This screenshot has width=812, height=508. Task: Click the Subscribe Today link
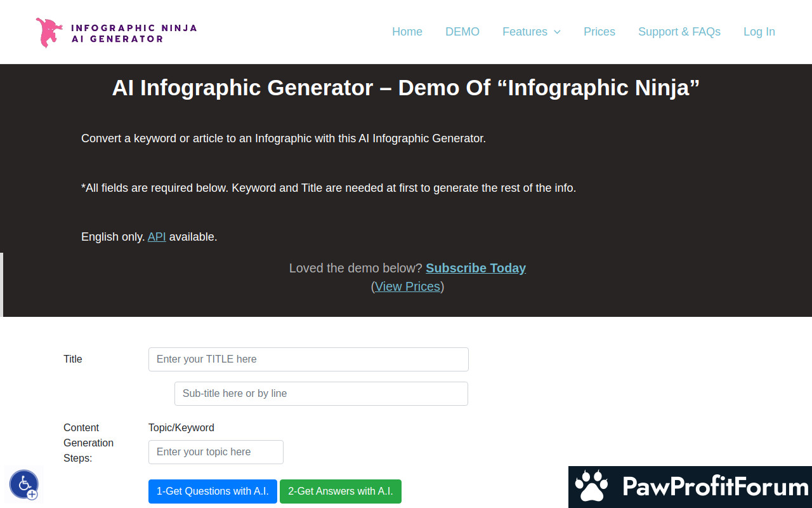click(x=475, y=268)
